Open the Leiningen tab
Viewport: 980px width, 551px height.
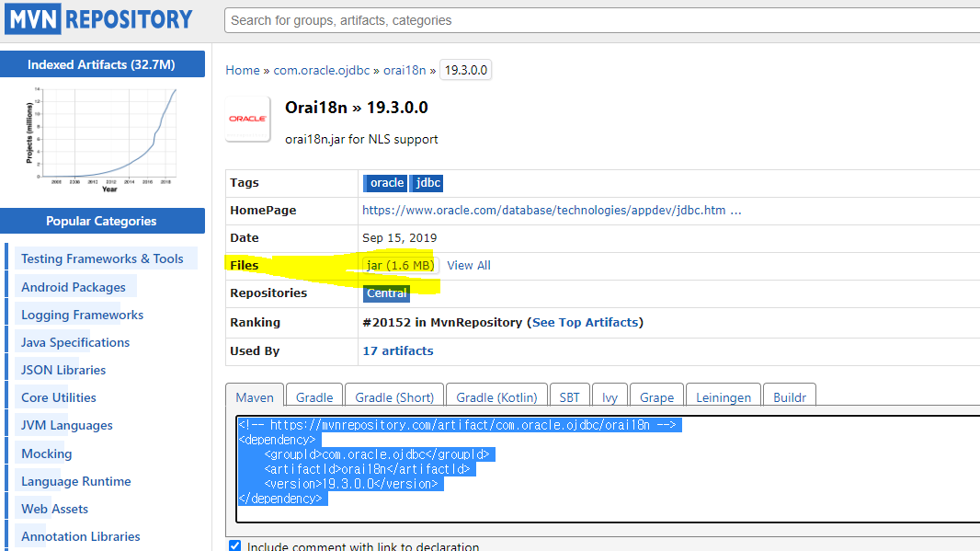[724, 397]
